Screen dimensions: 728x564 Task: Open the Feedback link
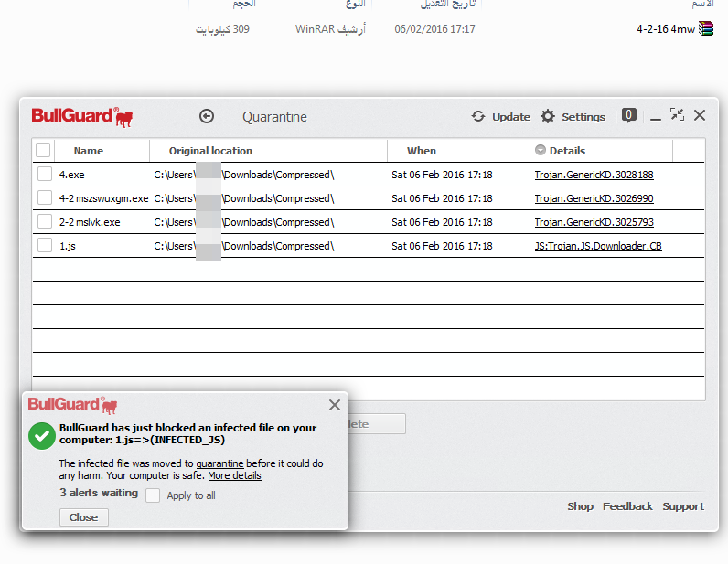[x=627, y=506]
